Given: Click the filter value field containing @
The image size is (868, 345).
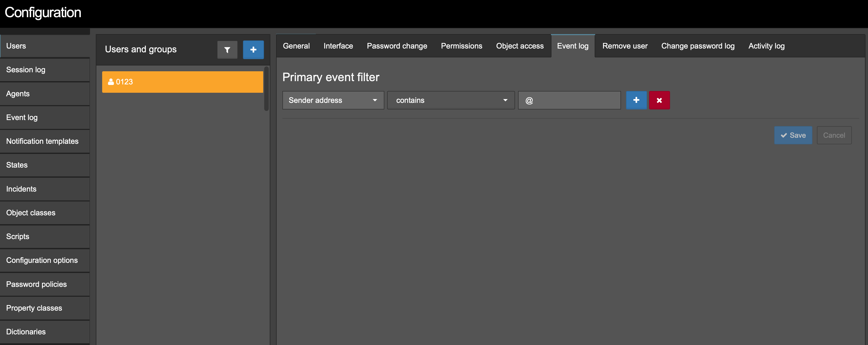Looking at the screenshot, I should [x=569, y=100].
